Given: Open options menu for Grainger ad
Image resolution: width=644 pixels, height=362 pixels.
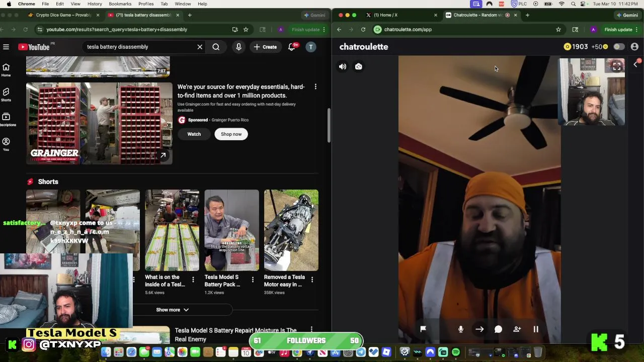Looking at the screenshot, I should 315,87.
